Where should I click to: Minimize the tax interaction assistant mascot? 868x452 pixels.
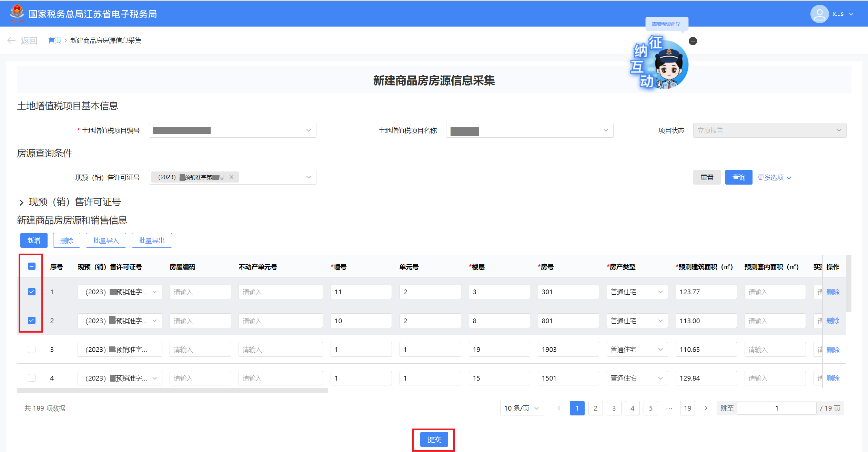coord(693,41)
